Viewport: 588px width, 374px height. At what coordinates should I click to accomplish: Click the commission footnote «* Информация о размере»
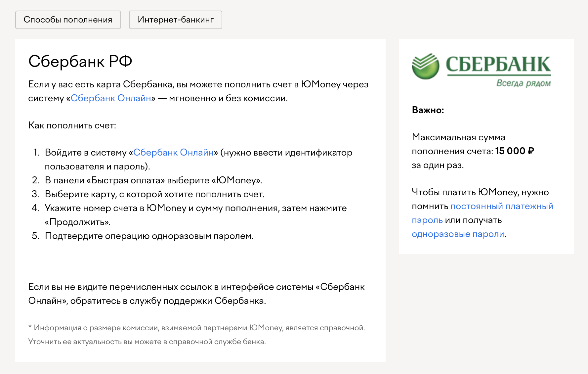[x=197, y=335]
